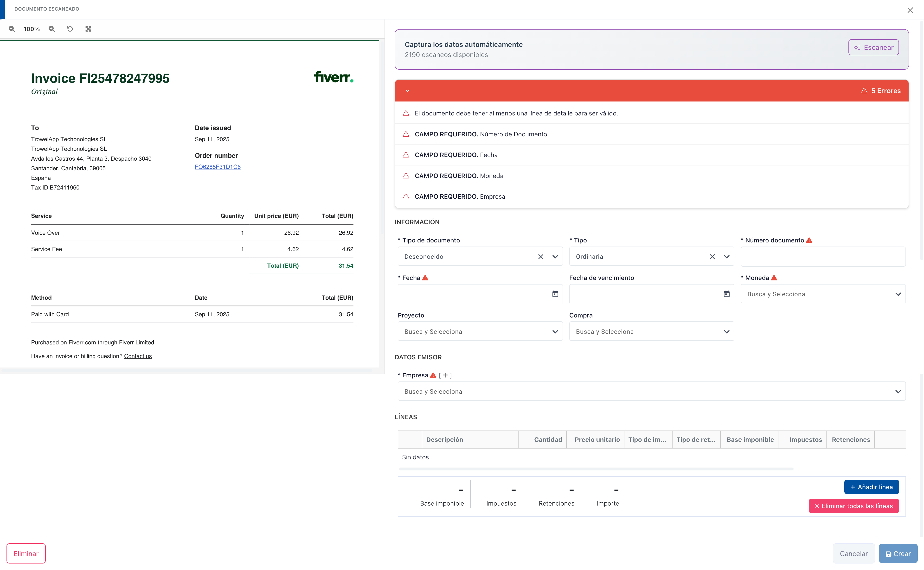Click the plus icon next to Empresa
This screenshot has width=924, height=570.
click(445, 375)
